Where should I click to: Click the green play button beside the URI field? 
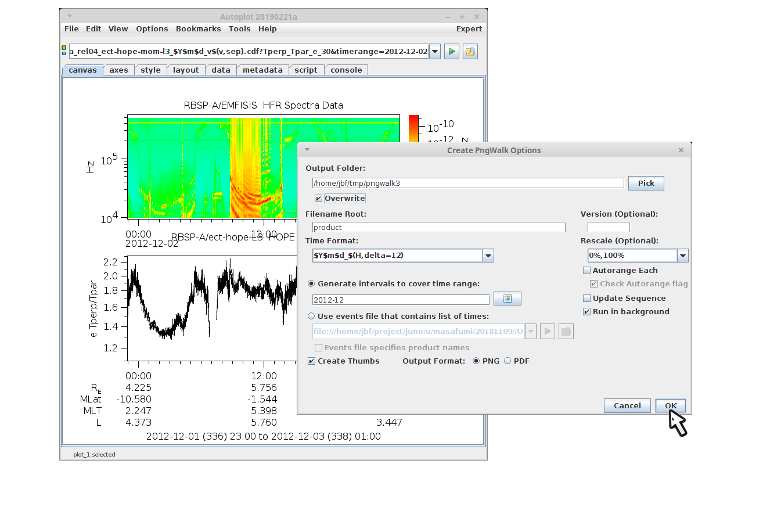[x=452, y=52]
